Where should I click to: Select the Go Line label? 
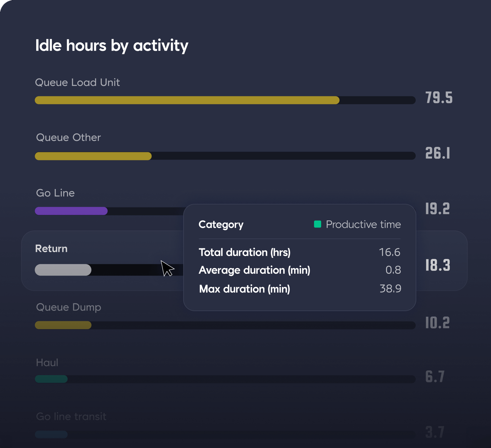tap(55, 193)
